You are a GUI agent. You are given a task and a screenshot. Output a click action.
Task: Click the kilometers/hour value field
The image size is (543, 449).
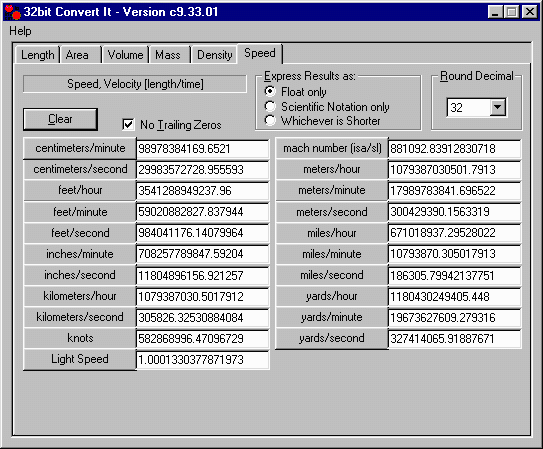[203, 297]
